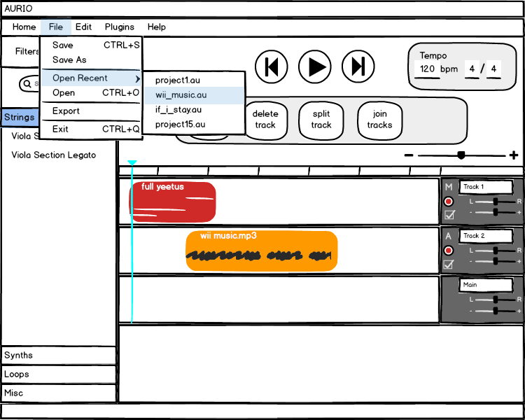525x420 pixels.
Task: Click the split track button
Action: (321, 120)
